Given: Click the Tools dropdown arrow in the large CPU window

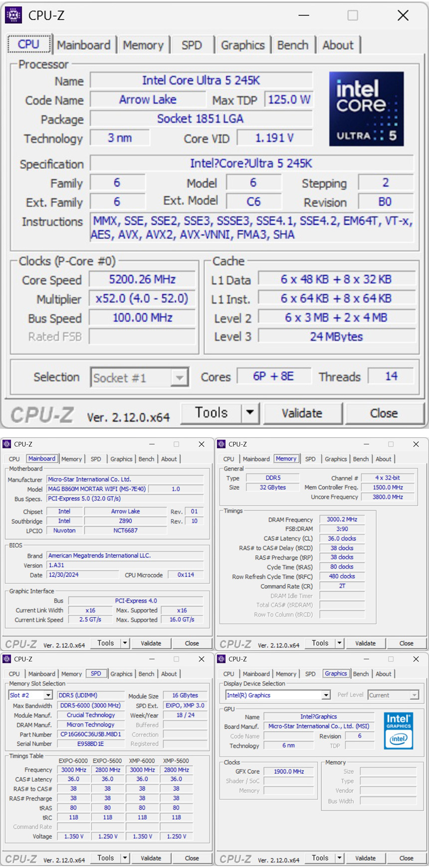Looking at the screenshot, I should pyautogui.click(x=250, y=413).
